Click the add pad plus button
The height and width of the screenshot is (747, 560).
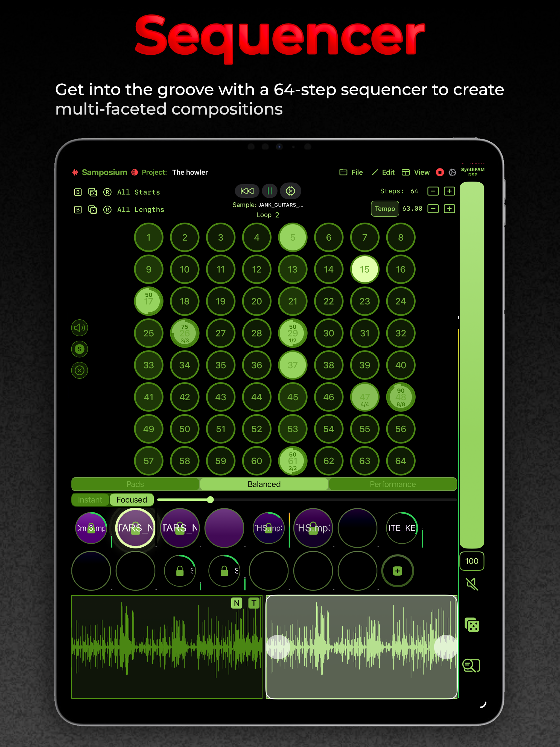(x=398, y=571)
